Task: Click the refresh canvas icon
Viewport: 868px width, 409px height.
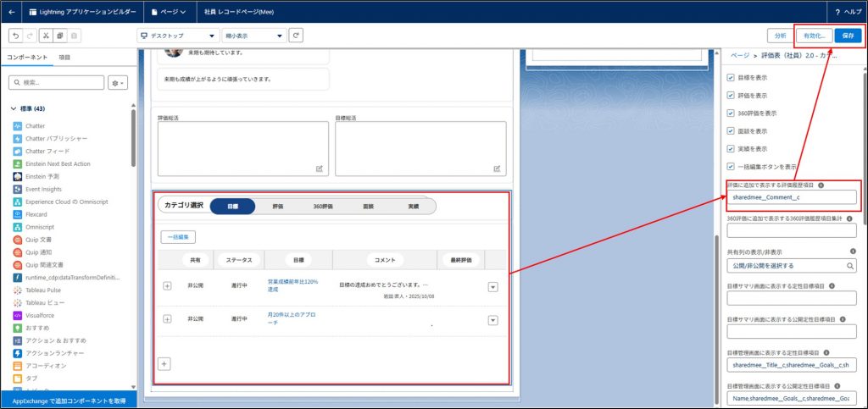Action: coord(296,36)
